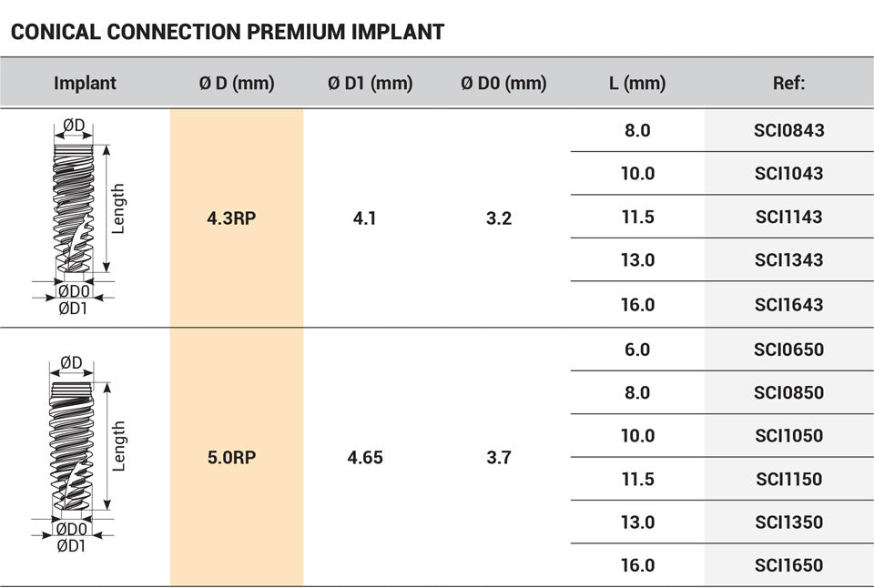This screenshot has width=874, height=588.
Task: Choose the SCI1643 reference cell
Action: (x=788, y=304)
